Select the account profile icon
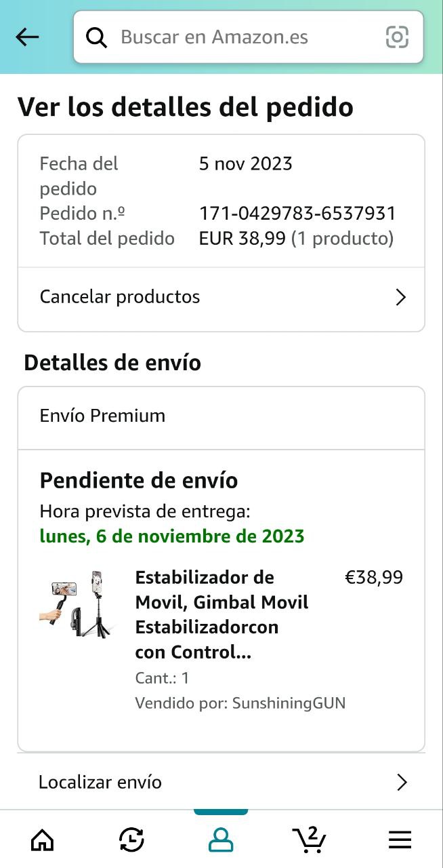The width and height of the screenshot is (443, 868). 221,841
